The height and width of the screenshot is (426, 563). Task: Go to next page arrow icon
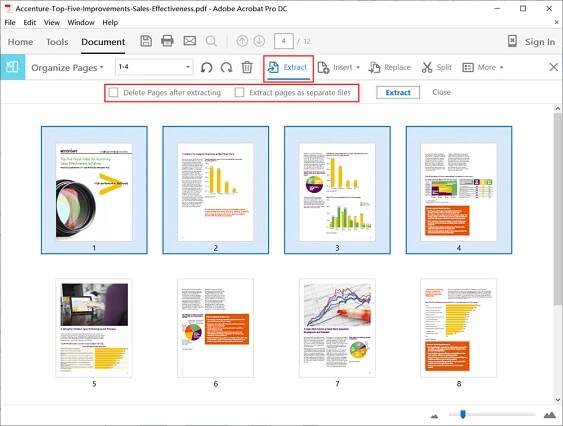(x=259, y=41)
